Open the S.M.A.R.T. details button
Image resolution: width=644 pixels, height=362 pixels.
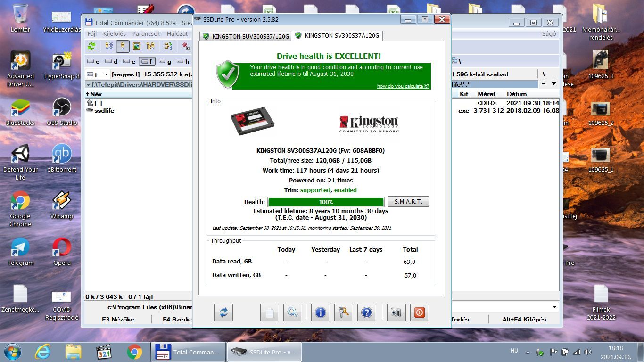click(x=408, y=202)
